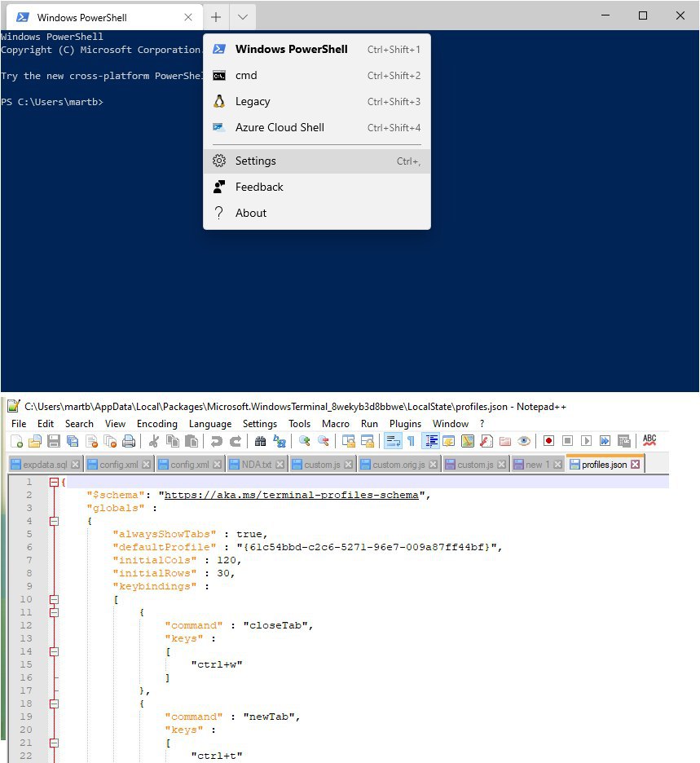Open the Language menu in Notepad++
The height and width of the screenshot is (763, 700).
pos(210,424)
